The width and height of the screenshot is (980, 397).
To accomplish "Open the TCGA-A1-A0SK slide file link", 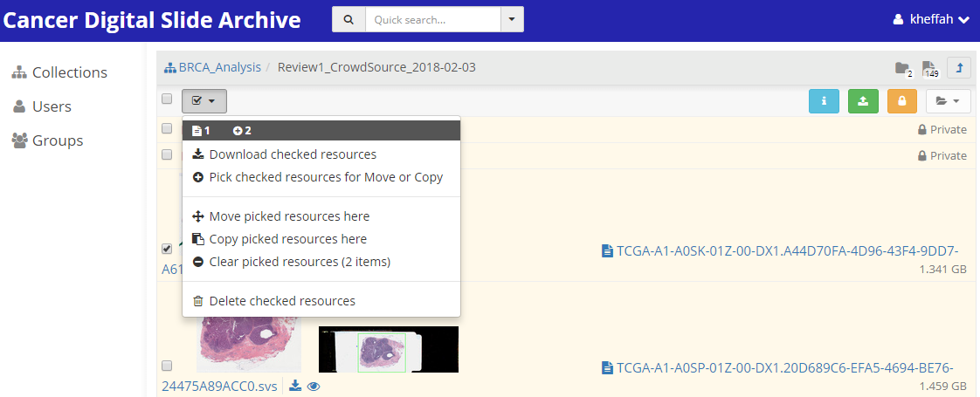I will (780, 251).
